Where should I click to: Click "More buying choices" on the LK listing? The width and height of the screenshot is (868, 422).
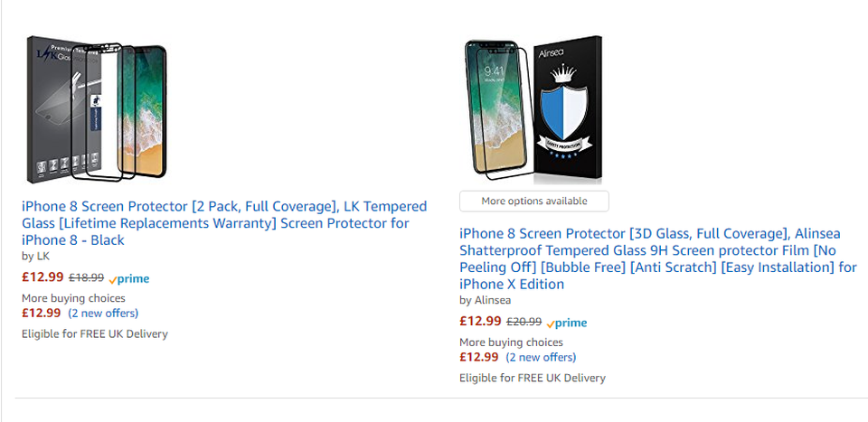tap(73, 298)
